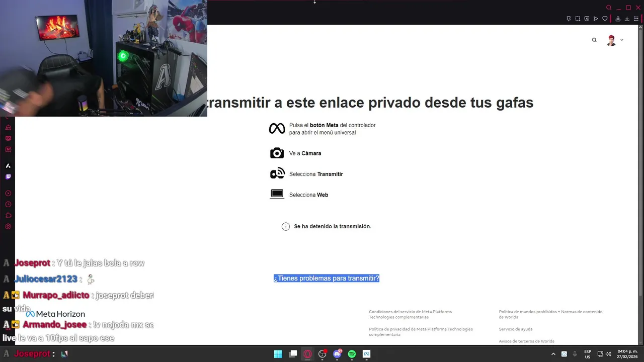
Task: Open the Twitch panel in sidebar
Action: (x=8, y=176)
